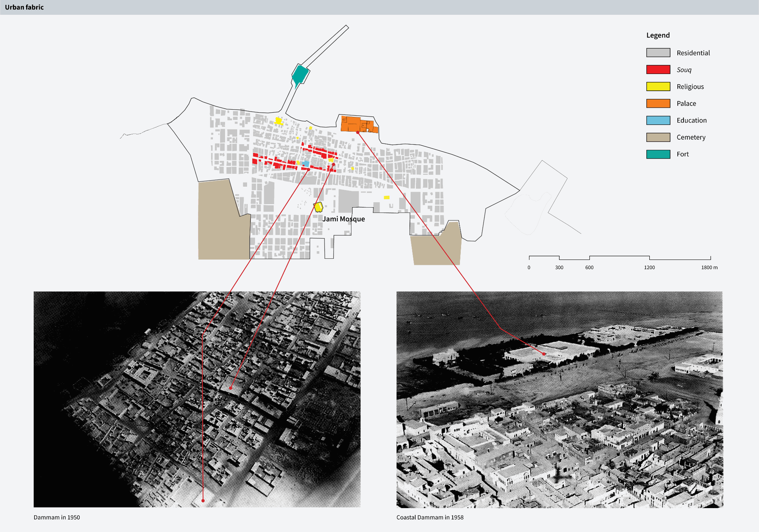Click the Jami Mosque text label
This screenshot has height=532, width=759.
coord(343,219)
